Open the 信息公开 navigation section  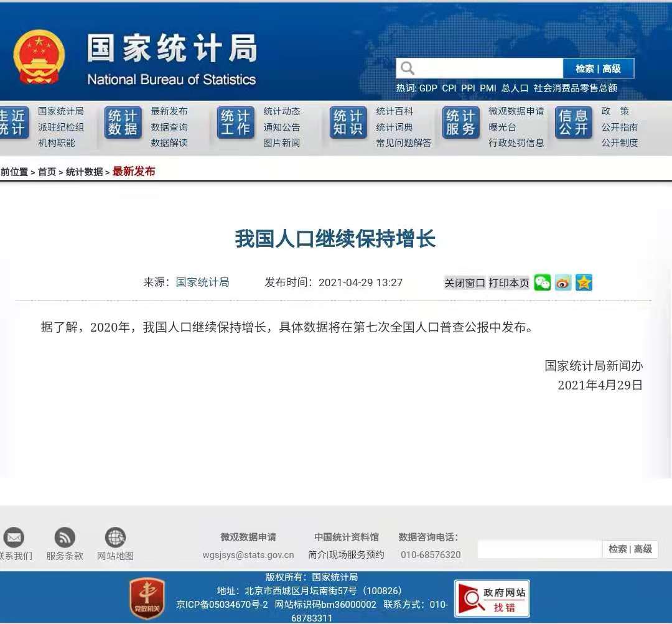[x=573, y=123]
